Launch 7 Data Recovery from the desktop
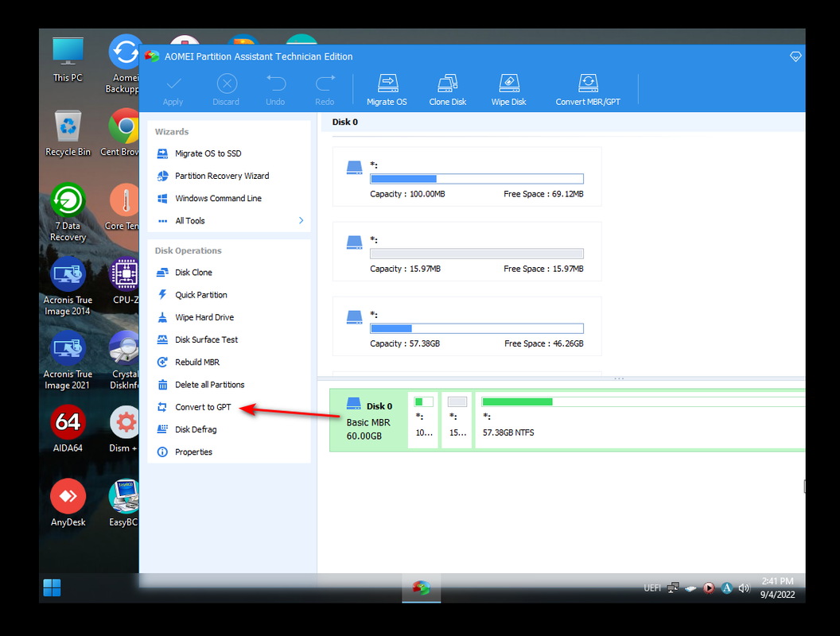This screenshot has width=840, height=636. point(68,212)
